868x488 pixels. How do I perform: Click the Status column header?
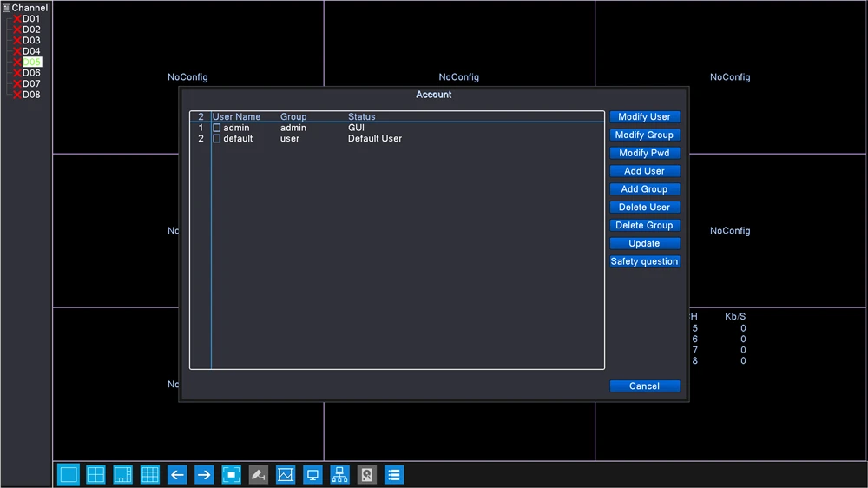(x=361, y=117)
